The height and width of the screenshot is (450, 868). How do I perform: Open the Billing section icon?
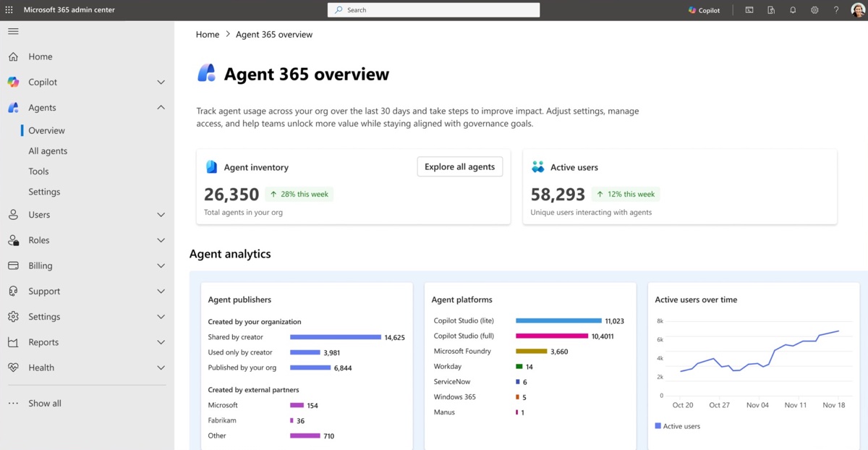[13, 265]
